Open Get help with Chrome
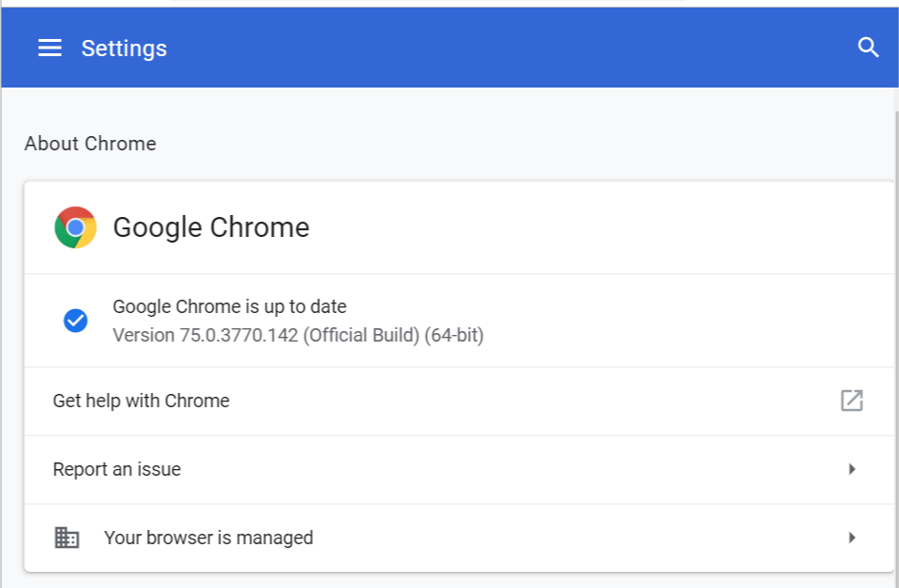The image size is (899, 588). point(459,401)
